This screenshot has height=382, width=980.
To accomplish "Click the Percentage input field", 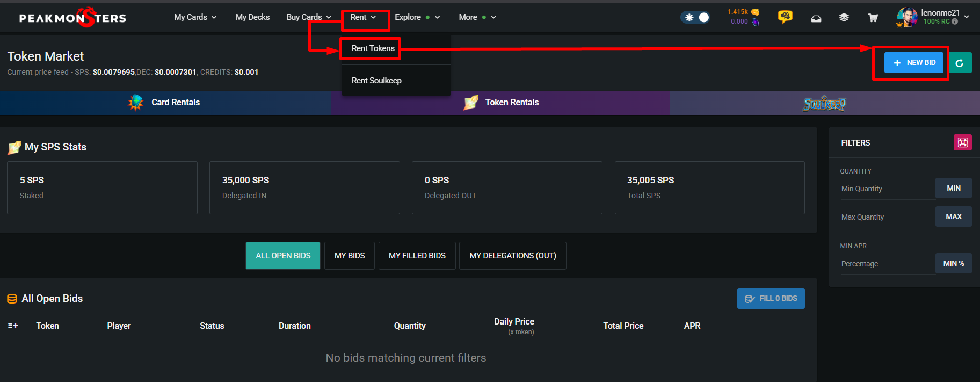I will pyautogui.click(x=888, y=264).
